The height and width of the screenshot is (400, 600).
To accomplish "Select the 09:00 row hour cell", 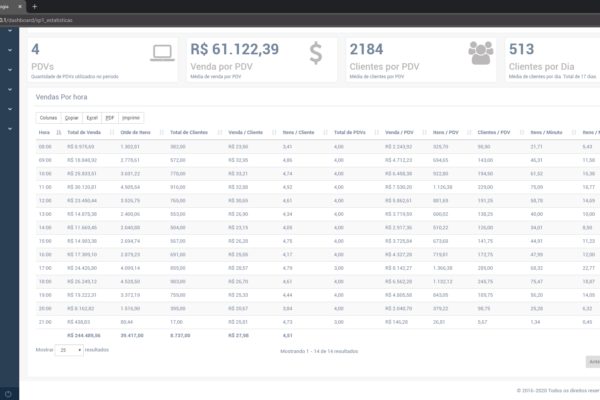I will coord(45,160).
